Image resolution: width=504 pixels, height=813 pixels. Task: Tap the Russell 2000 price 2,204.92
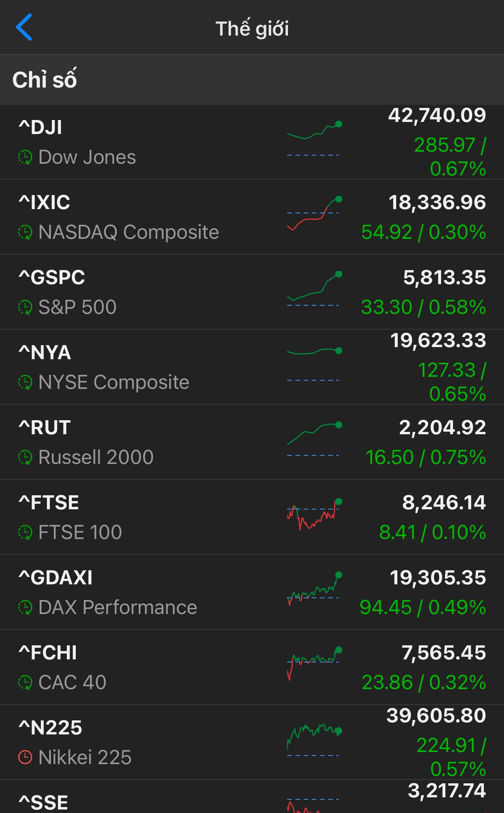(442, 428)
